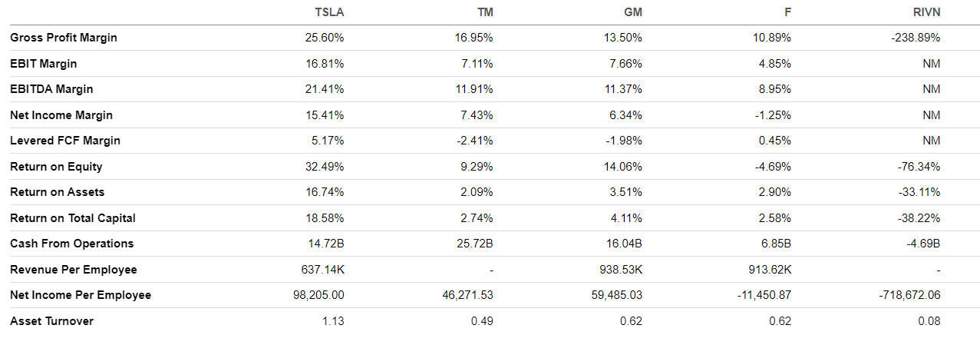Click GM's 938.53K revenue per employee value
This screenshot has height=345, width=980.
[x=621, y=270]
